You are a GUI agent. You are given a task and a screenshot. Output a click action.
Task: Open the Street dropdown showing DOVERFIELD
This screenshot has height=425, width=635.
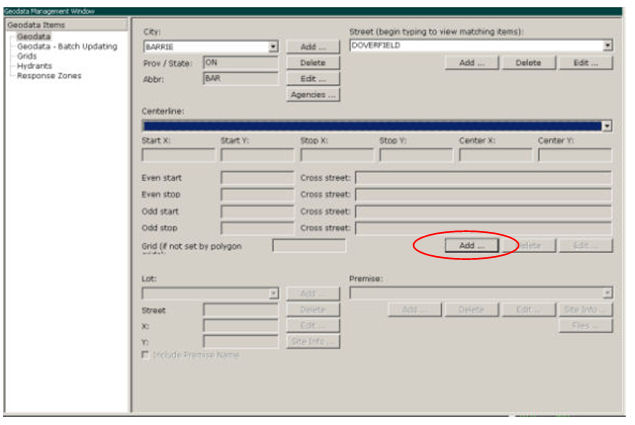tap(607, 46)
